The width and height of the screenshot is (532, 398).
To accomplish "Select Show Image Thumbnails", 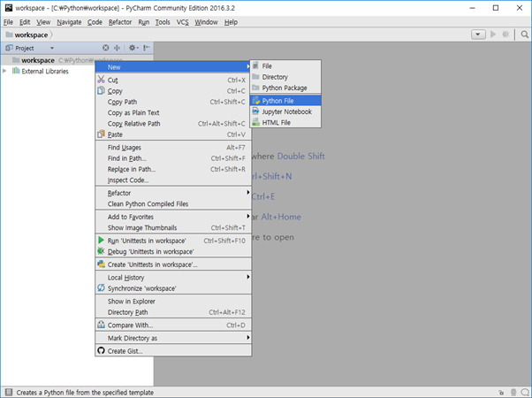I will pyautogui.click(x=173, y=227).
